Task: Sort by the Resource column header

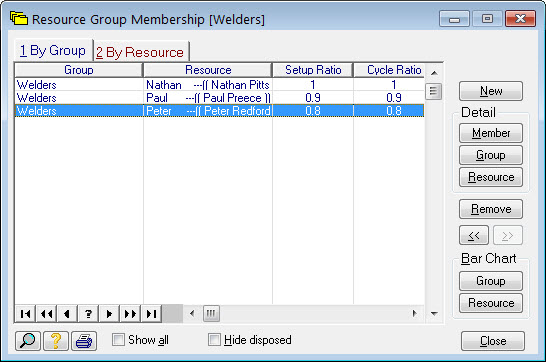Action: (208, 70)
